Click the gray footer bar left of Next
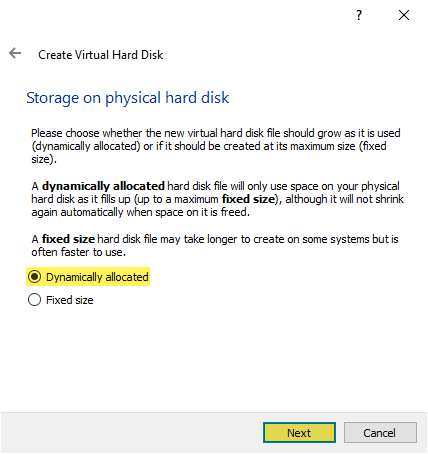428x454 pixels. (132, 433)
